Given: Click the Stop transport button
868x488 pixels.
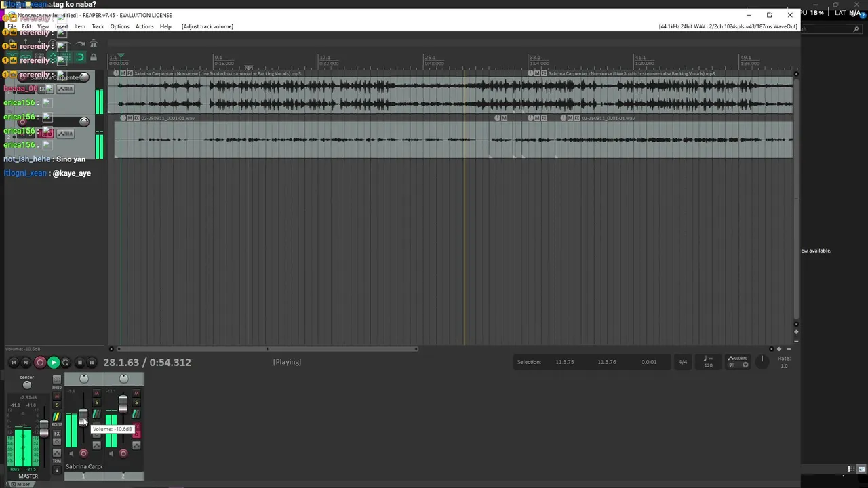Looking at the screenshot, I should pyautogui.click(x=79, y=363).
